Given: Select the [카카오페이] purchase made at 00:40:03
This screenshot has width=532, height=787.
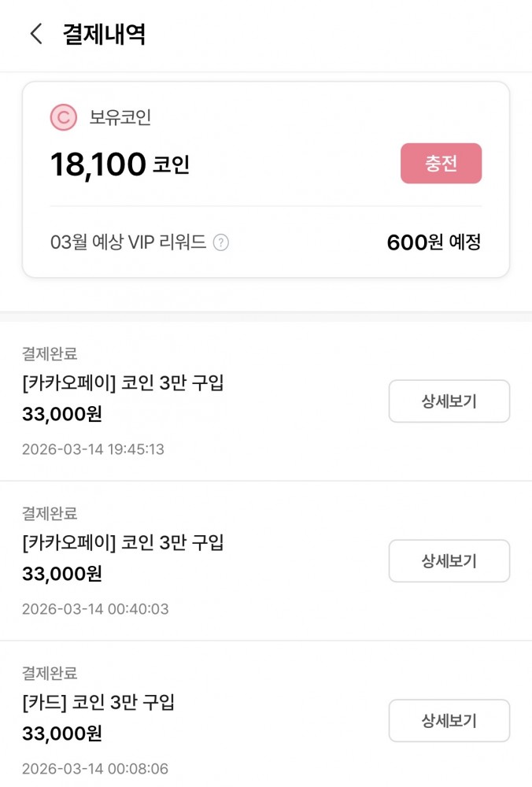Looking at the screenshot, I should coord(123,543).
